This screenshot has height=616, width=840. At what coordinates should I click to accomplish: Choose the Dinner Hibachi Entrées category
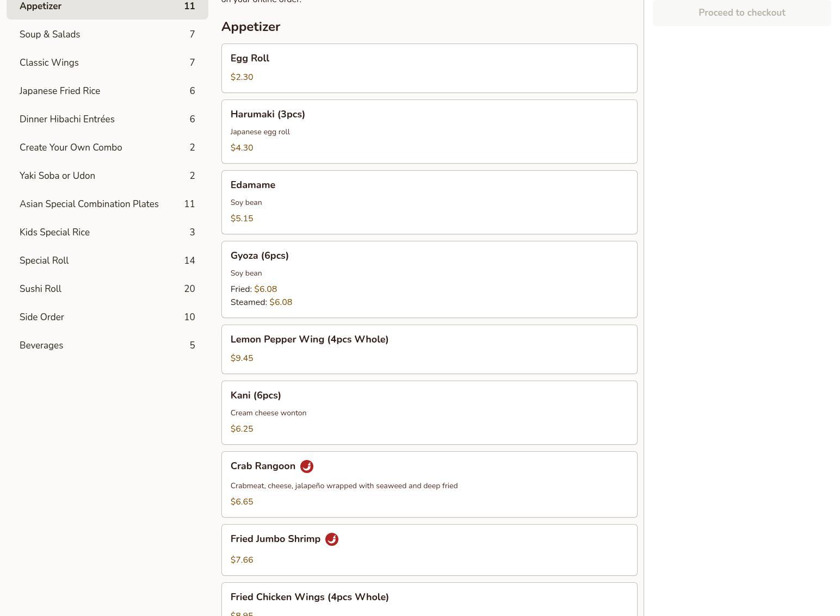click(107, 119)
